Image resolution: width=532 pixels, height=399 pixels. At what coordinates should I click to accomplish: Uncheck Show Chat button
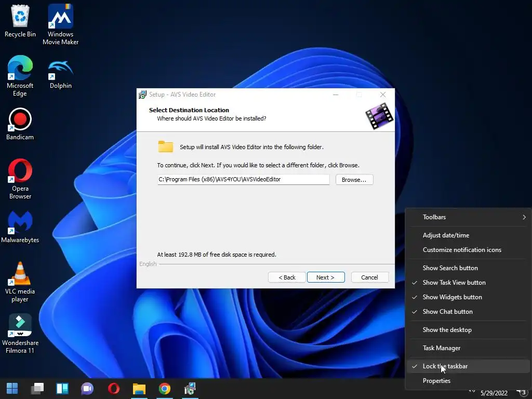pyautogui.click(x=468, y=312)
